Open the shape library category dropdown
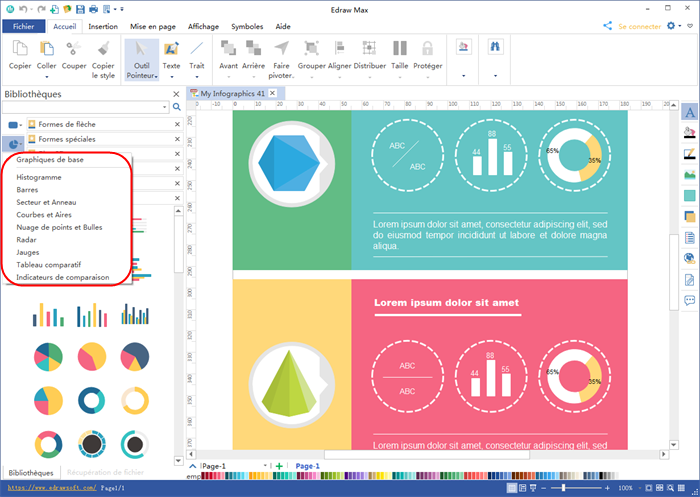The height and width of the screenshot is (497, 700). pos(15,124)
